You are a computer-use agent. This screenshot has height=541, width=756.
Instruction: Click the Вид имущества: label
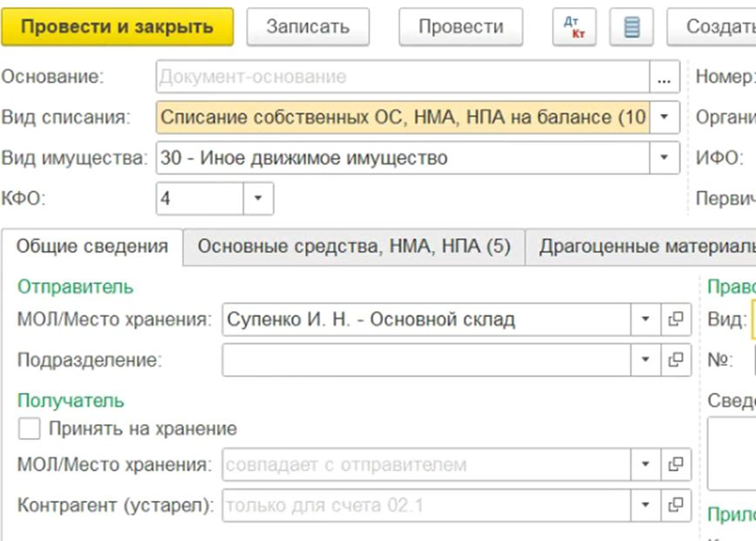pos(74,158)
